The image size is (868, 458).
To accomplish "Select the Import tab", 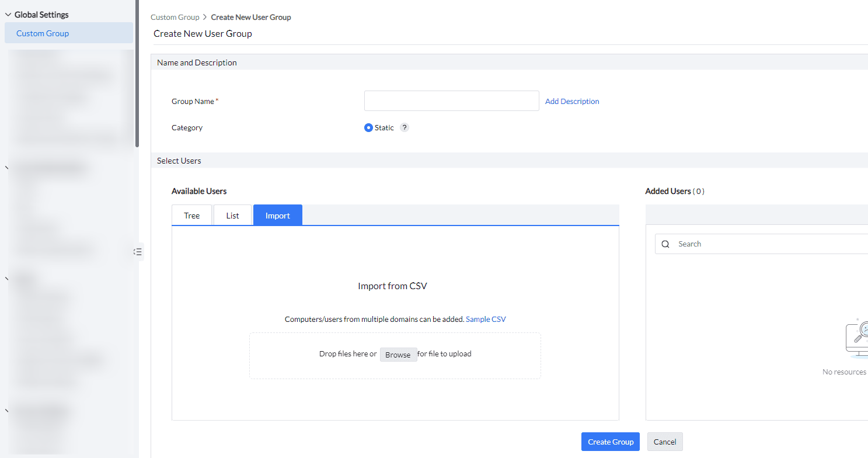I will (x=277, y=215).
